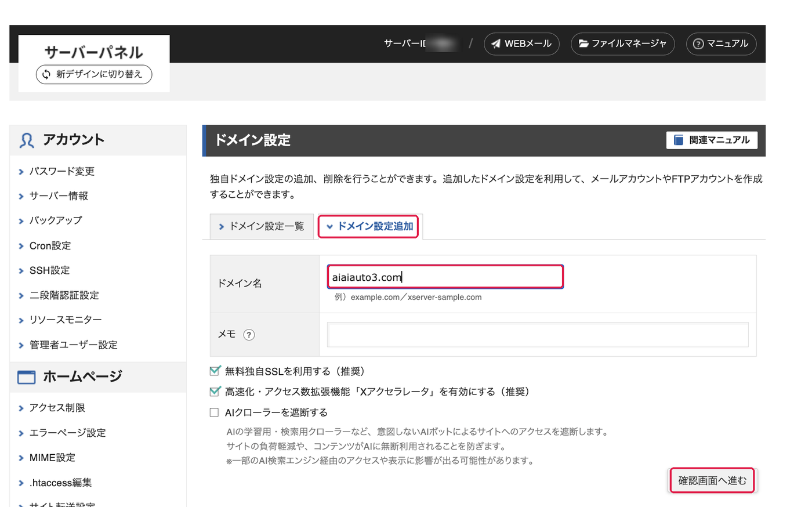Open the マニュアル button in header

coord(722,44)
